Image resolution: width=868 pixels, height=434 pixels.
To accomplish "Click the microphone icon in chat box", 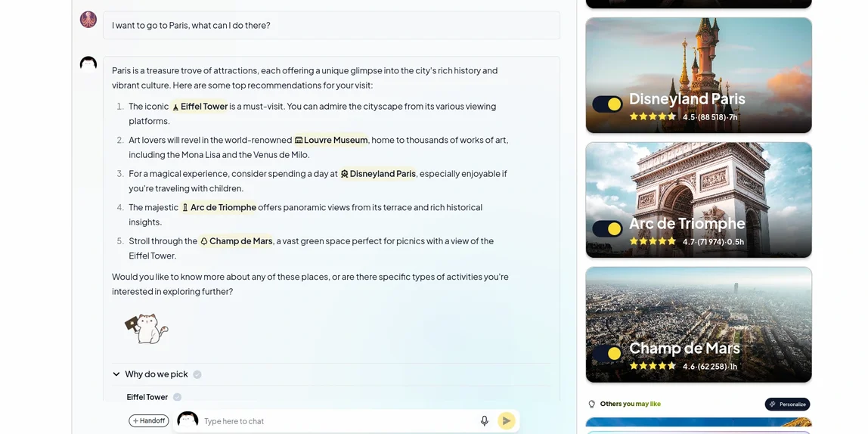I will point(485,421).
